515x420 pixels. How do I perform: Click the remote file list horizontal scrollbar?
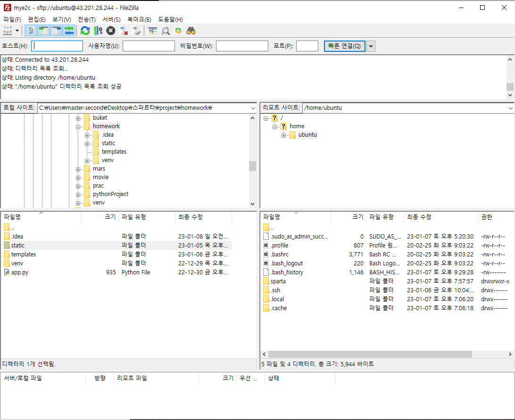tap(370, 354)
